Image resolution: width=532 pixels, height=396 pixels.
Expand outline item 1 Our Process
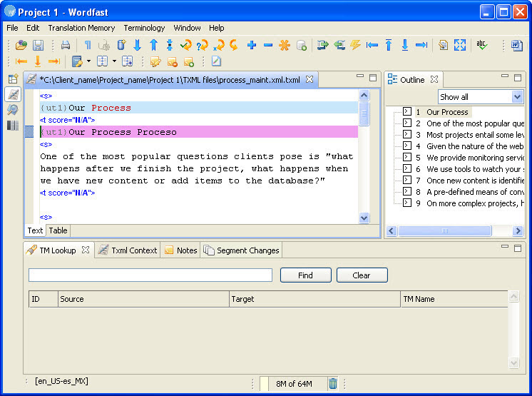pyautogui.click(x=407, y=111)
